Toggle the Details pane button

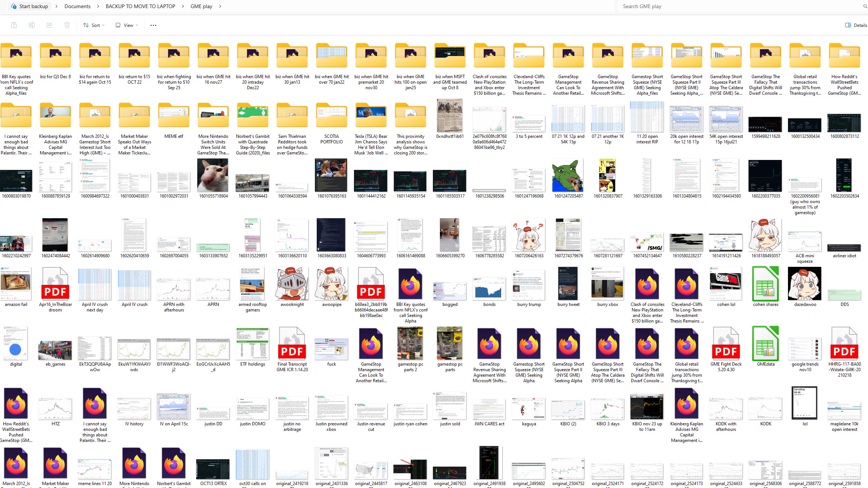855,25
